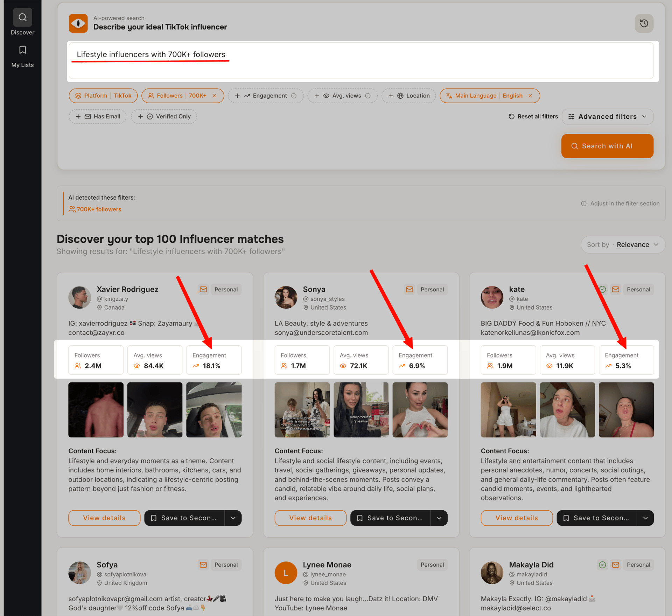
Task: Add the Engagement filter
Action: click(x=266, y=96)
